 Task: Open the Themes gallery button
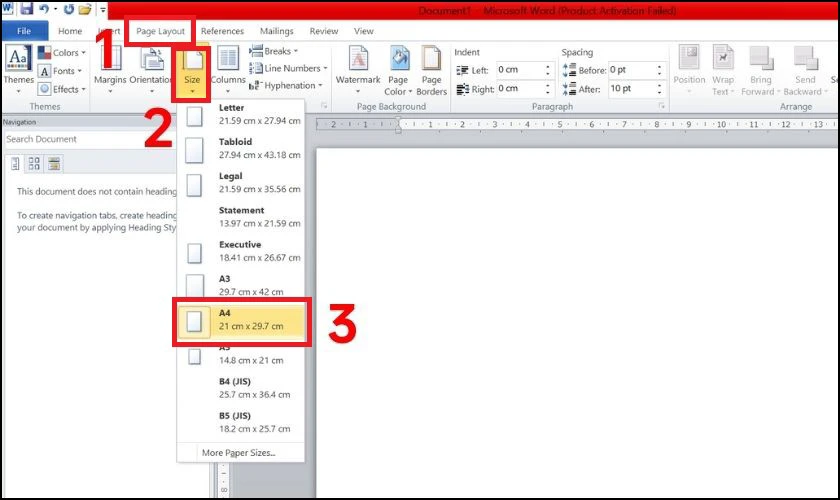pyautogui.click(x=18, y=70)
